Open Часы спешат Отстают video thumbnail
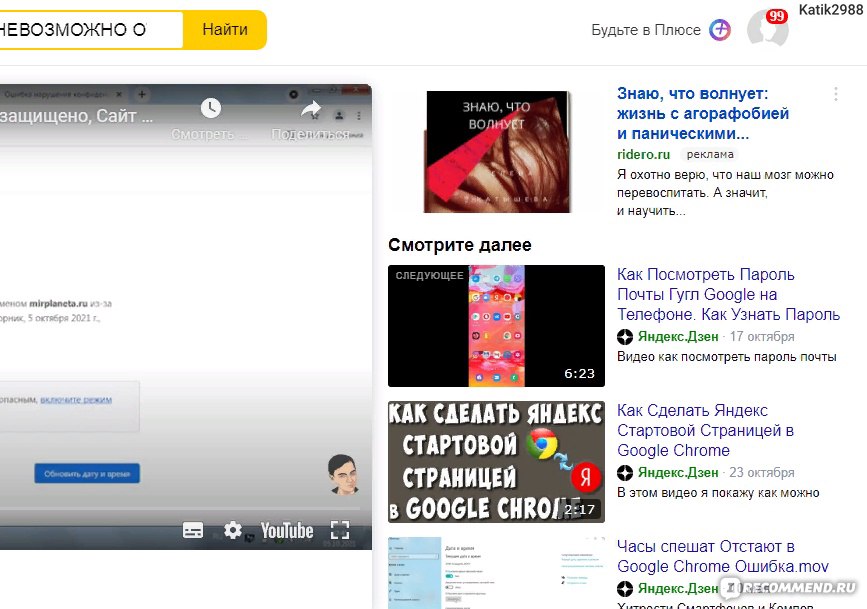 coord(497,573)
